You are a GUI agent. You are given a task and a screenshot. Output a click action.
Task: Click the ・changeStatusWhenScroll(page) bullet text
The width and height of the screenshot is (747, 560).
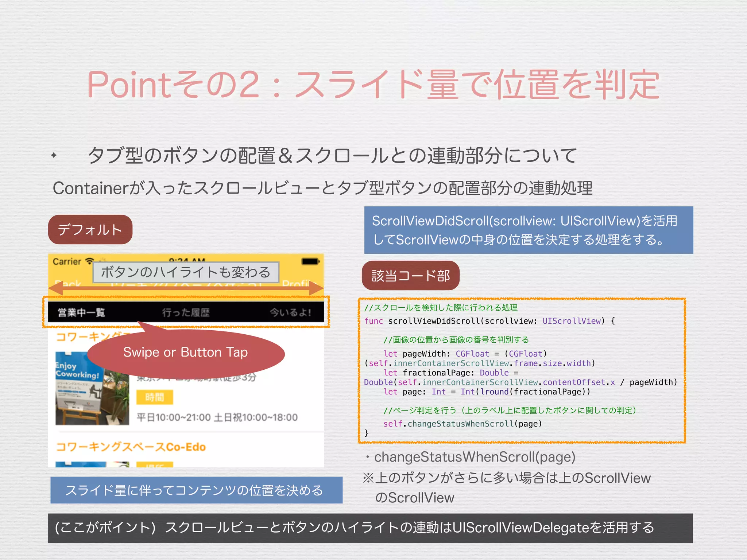point(470,457)
